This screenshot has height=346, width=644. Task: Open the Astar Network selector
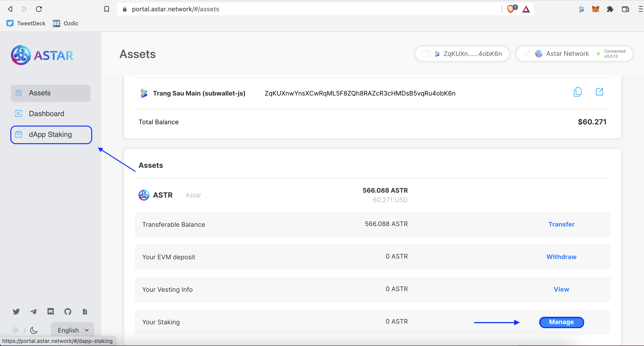pyautogui.click(x=574, y=54)
